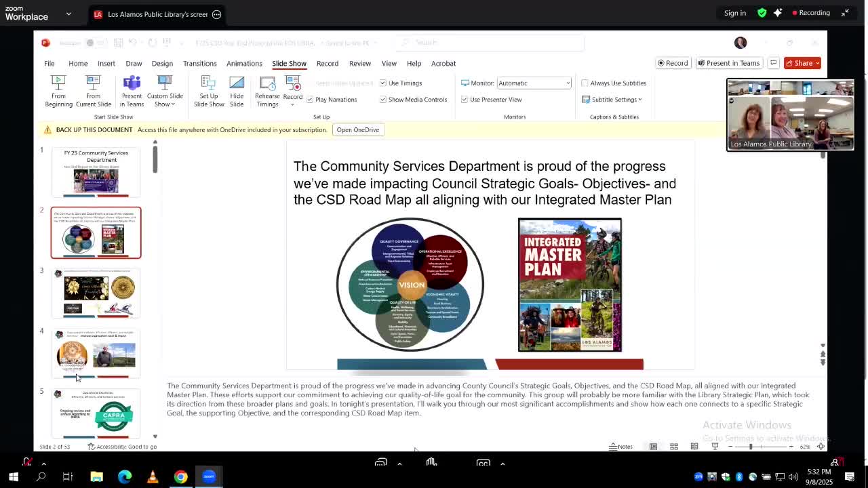Screen dimensions: 868x488
Task: Enable Always Use Subtitles checkbox
Action: [x=585, y=83]
